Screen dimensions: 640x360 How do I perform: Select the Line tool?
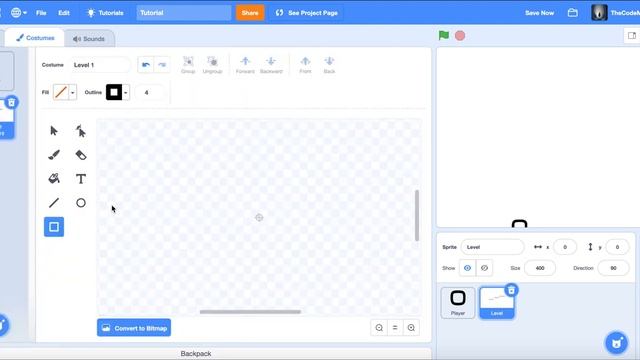pos(54,203)
